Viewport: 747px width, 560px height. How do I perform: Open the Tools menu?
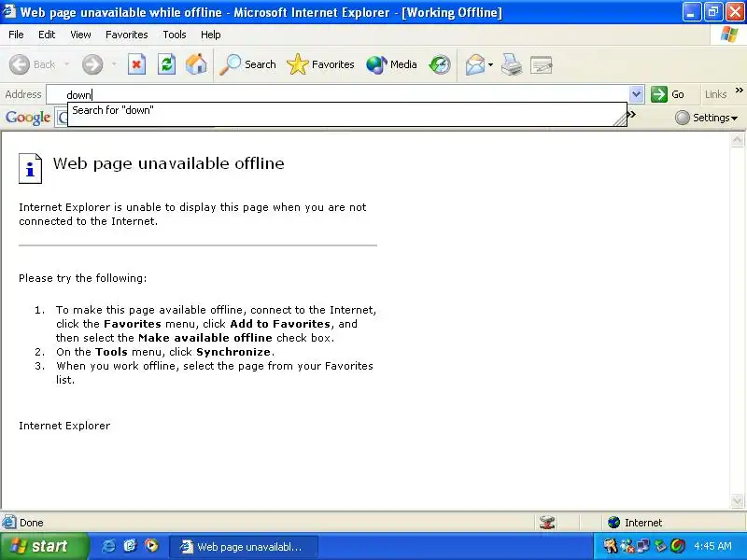pyautogui.click(x=175, y=35)
